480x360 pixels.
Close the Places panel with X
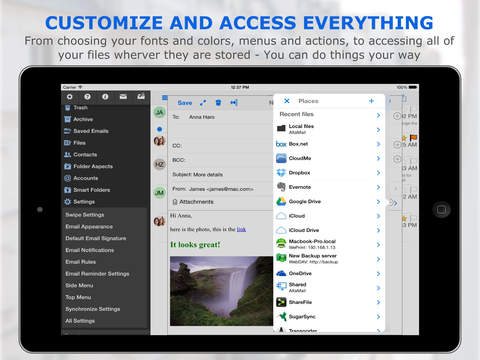pyautogui.click(x=287, y=101)
